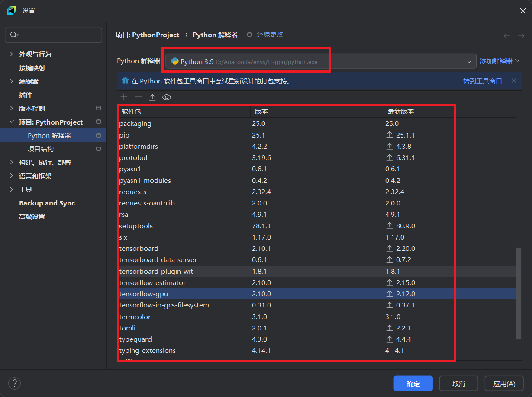Click the 确定 button
Screen dimensions: 532x397
click(413, 384)
